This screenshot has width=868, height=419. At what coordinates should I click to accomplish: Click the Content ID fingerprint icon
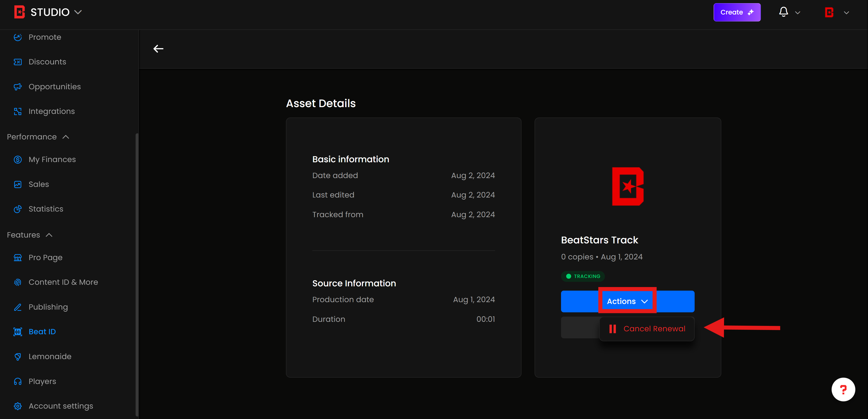coord(18,282)
